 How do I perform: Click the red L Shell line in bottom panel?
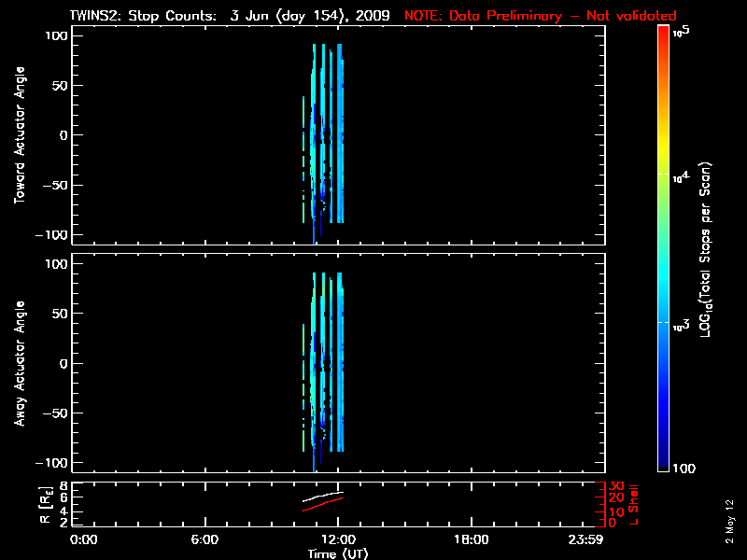tap(322, 505)
